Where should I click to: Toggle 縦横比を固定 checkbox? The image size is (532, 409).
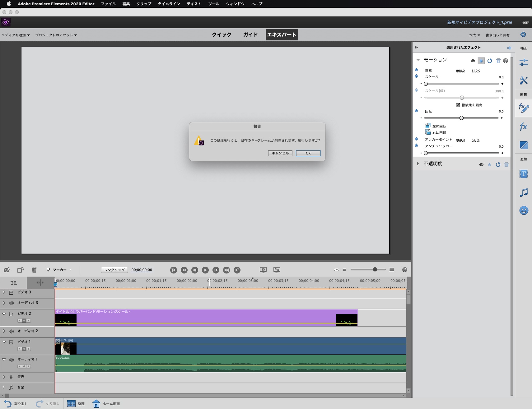(458, 105)
